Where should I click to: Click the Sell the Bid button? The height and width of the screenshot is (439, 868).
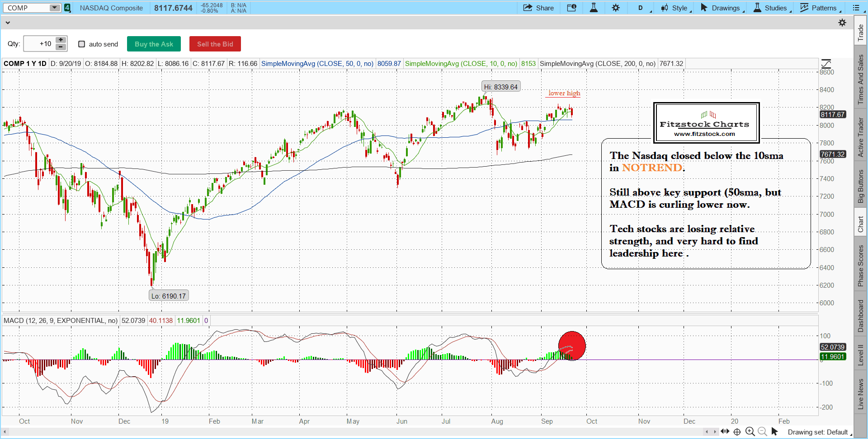coord(215,44)
